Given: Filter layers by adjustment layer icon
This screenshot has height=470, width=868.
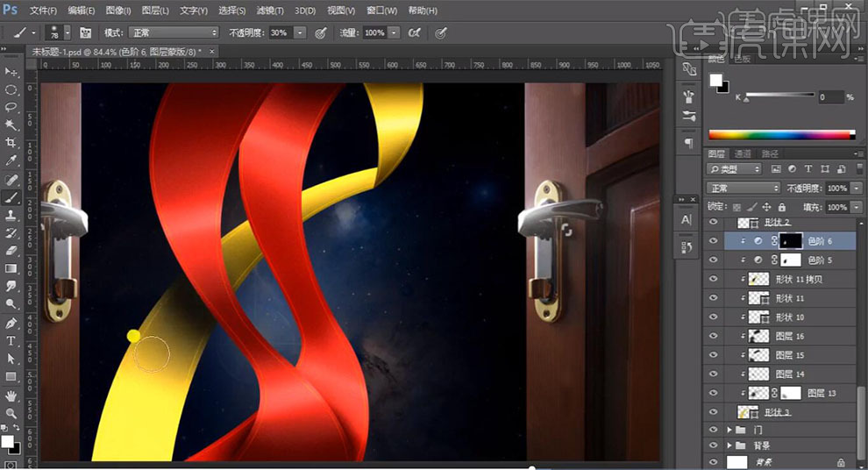Looking at the screenshot, I should pos(793,169).
